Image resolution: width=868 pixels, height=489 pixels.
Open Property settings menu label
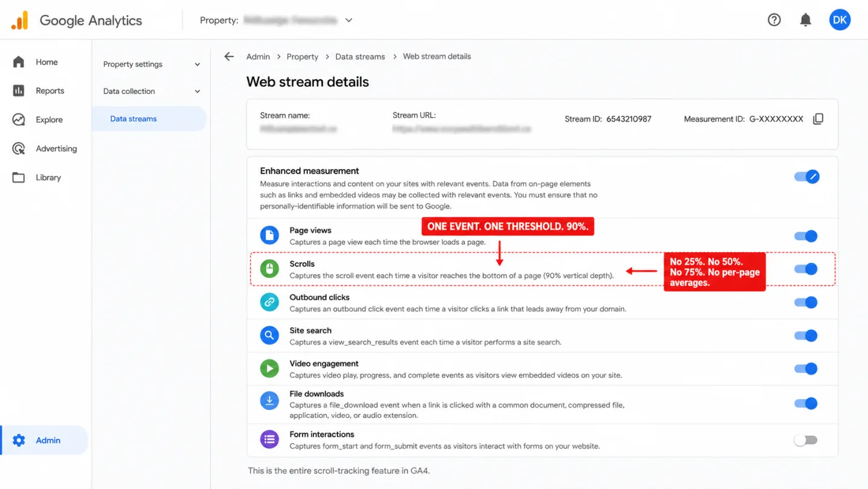coord(133,65)
